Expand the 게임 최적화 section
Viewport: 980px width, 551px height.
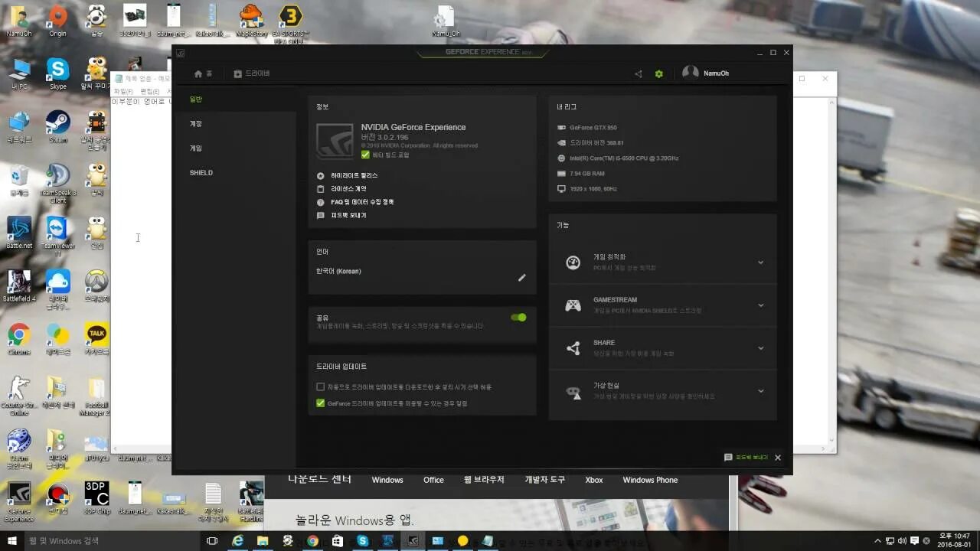point(760,262)
